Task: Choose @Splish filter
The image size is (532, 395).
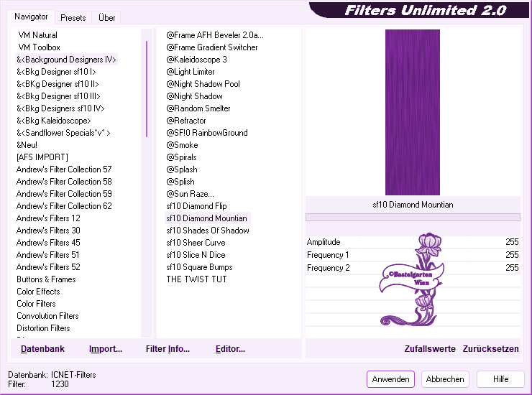Action: [180, 182]
